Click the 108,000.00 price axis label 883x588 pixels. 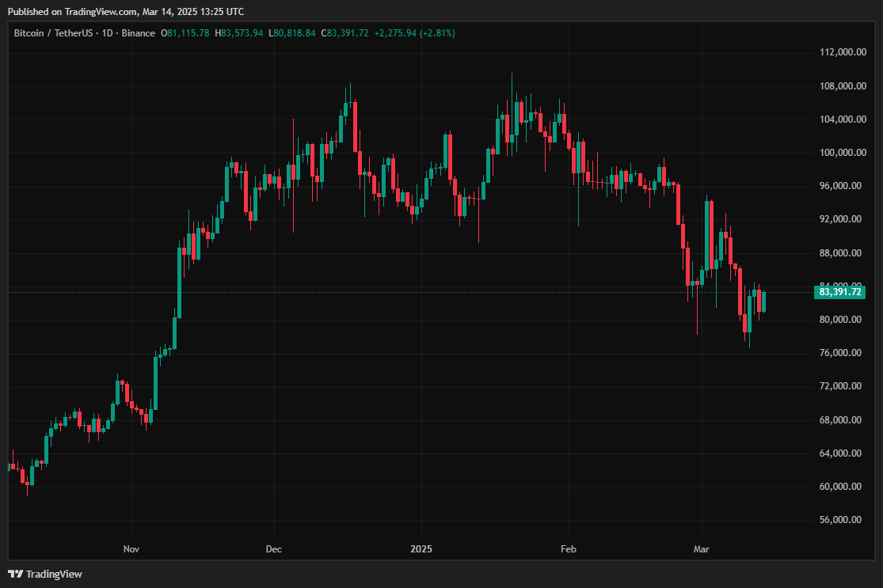coord(843,86)
